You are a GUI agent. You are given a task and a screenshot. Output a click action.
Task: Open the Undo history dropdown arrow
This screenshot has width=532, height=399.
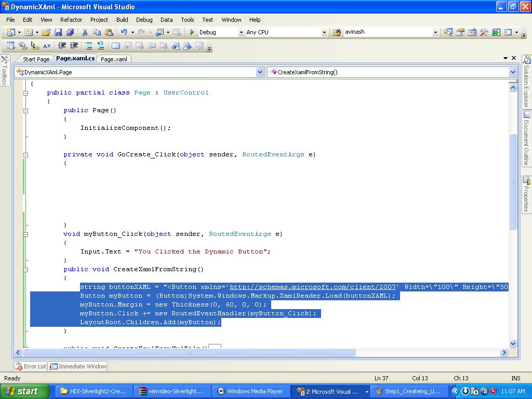(x=132, y=32)
